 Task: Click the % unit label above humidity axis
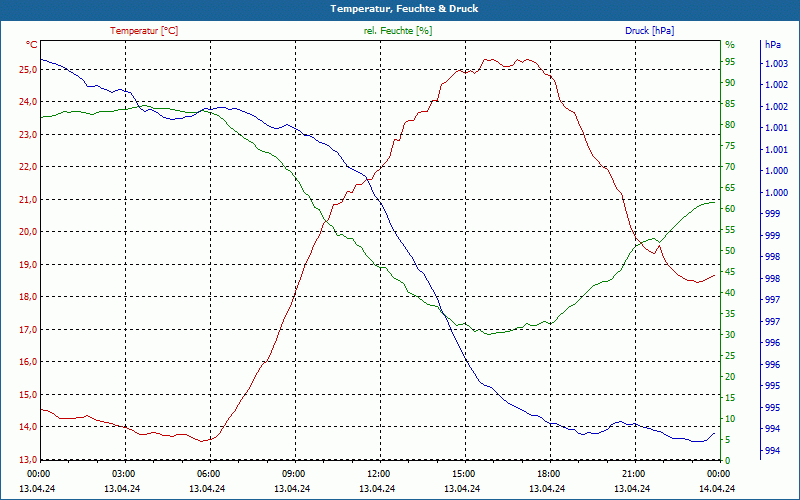coord(730,45)
